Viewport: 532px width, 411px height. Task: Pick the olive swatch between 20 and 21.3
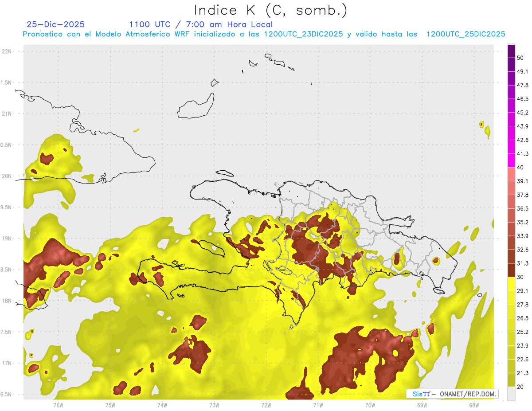(x=511, y=380)
